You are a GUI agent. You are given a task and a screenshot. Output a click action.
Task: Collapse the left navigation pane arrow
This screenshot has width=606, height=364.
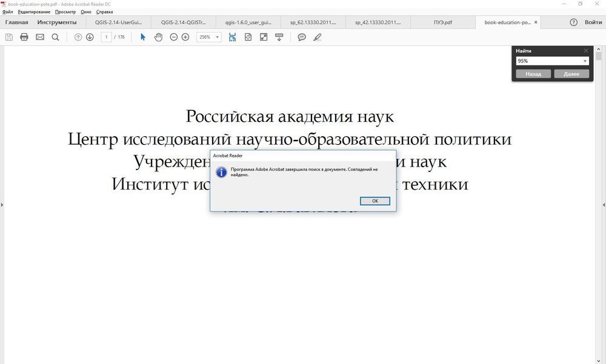2,205
